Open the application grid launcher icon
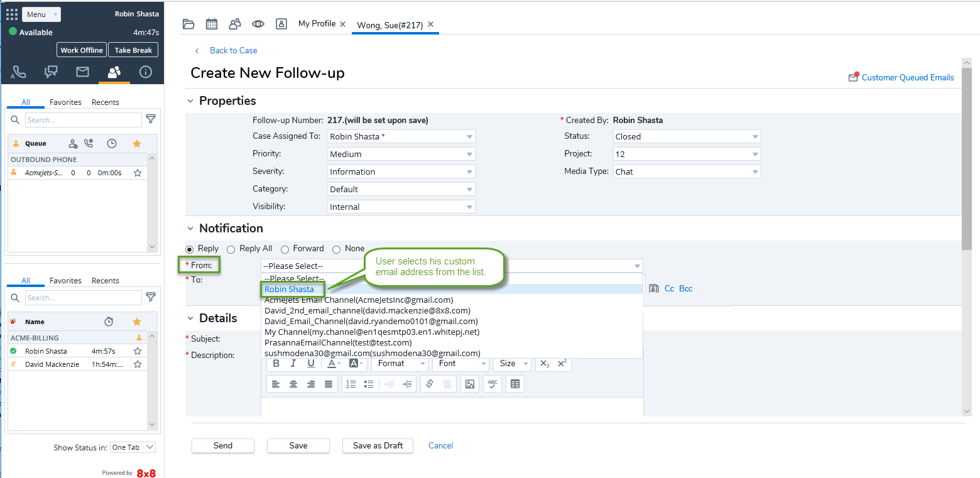 pyautogui.click(x=12, y=14)
